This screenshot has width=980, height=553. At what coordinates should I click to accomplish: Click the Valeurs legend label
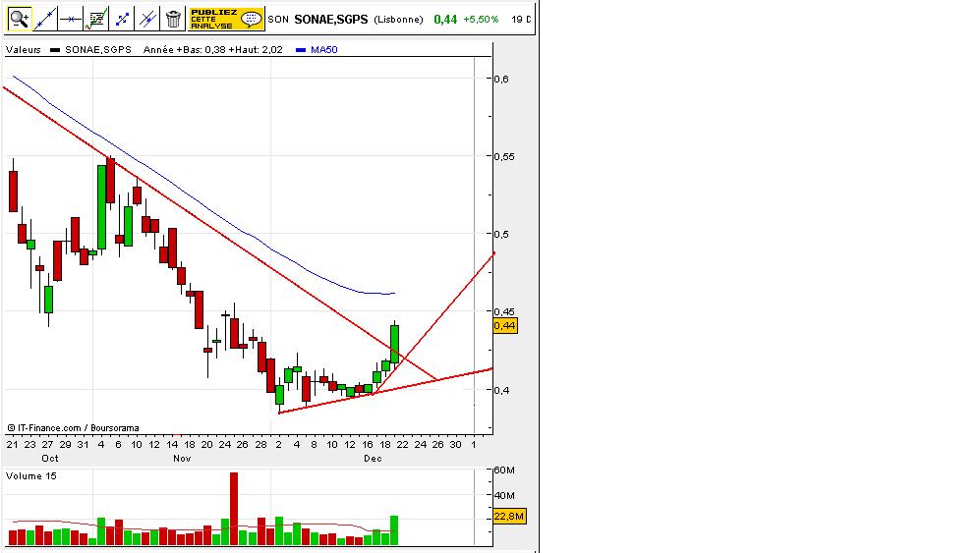coord(24,49)
